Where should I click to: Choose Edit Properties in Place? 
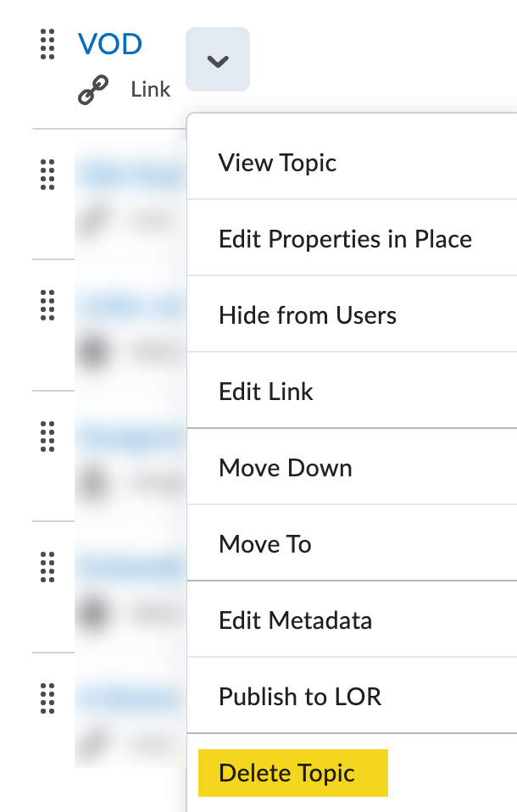tap(345, 238)
